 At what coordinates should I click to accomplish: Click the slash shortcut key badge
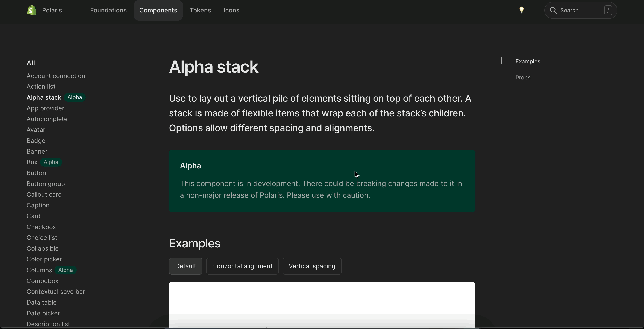click(x=608, y=10)
